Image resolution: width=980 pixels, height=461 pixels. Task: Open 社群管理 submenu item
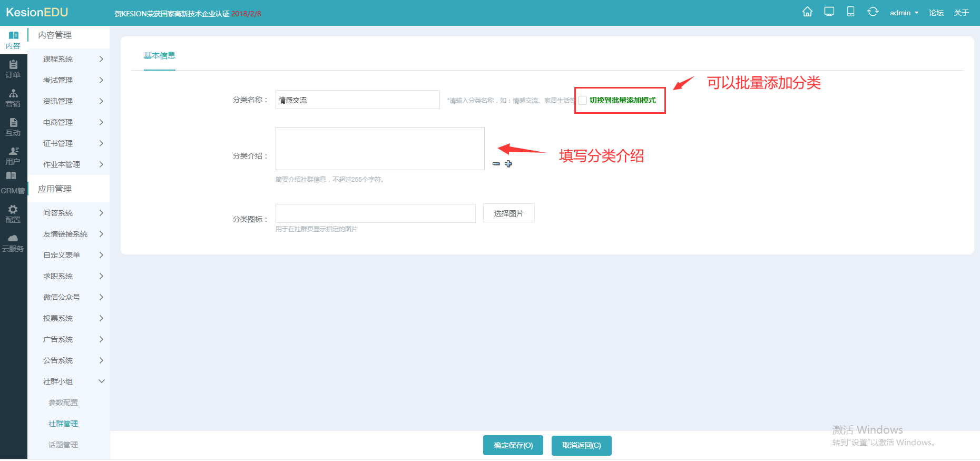[x=63, y=424]
